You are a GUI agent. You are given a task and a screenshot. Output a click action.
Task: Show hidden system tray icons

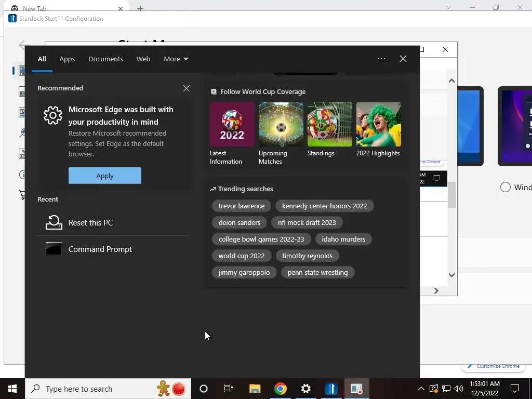tap(421, 389)
